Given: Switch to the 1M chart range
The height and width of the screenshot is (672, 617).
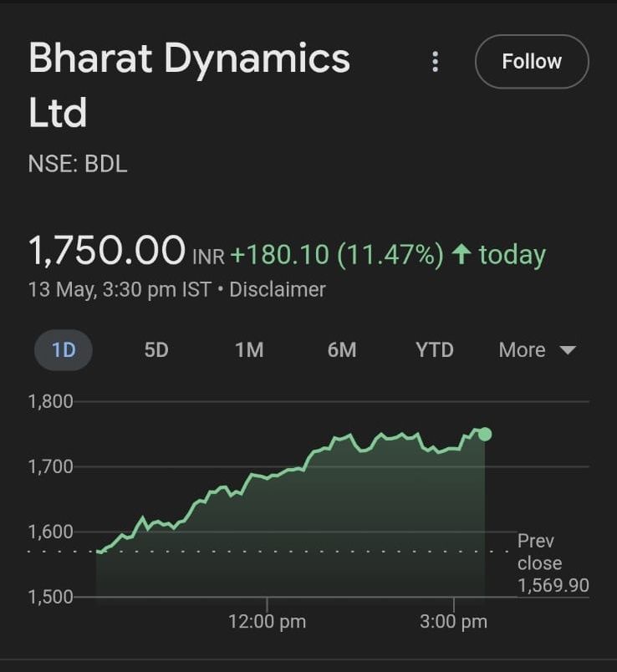Looking at the screenshot, I should point(249,349).
